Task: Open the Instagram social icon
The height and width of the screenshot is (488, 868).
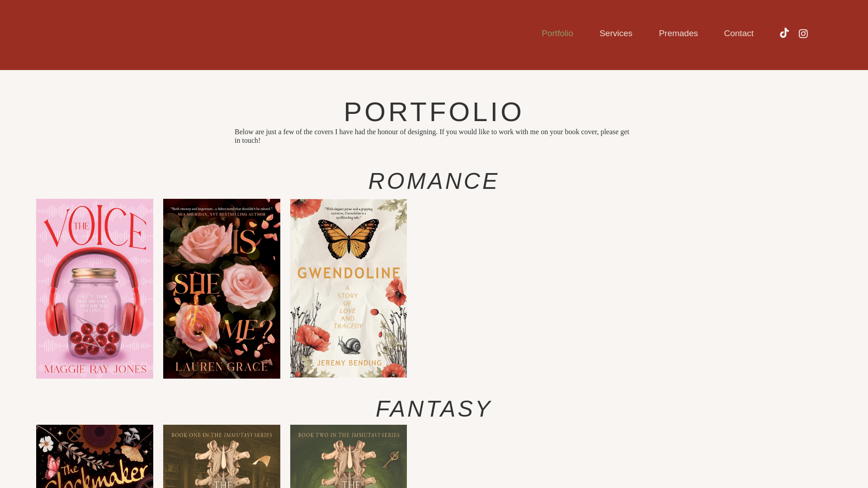Action: point(803,33)
